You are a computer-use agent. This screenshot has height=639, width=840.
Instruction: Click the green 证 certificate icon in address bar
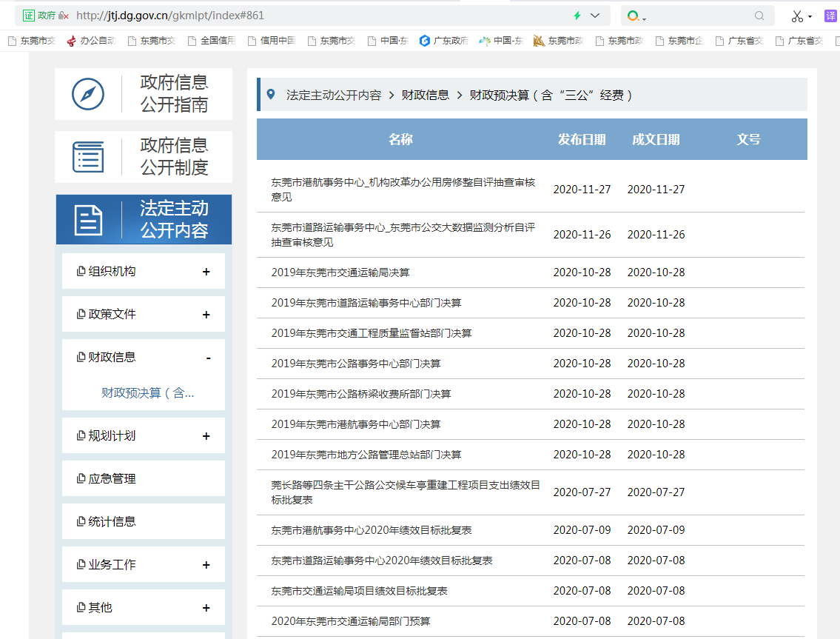pos(28,16)
